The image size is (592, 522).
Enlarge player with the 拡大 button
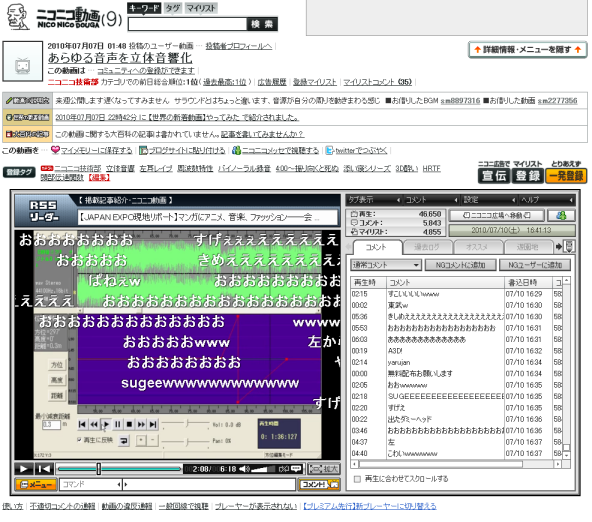[324, 469]
